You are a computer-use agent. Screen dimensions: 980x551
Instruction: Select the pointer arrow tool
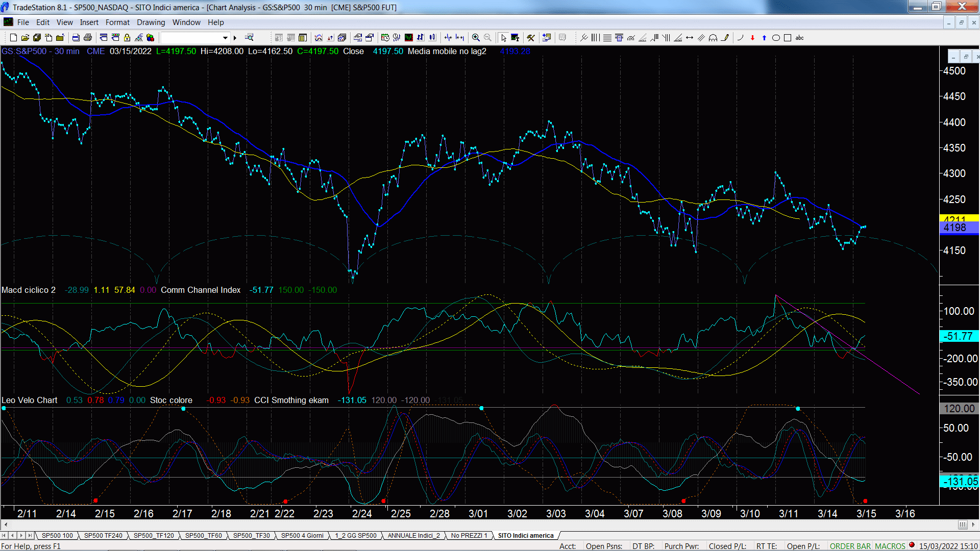(x=503, y=38)
